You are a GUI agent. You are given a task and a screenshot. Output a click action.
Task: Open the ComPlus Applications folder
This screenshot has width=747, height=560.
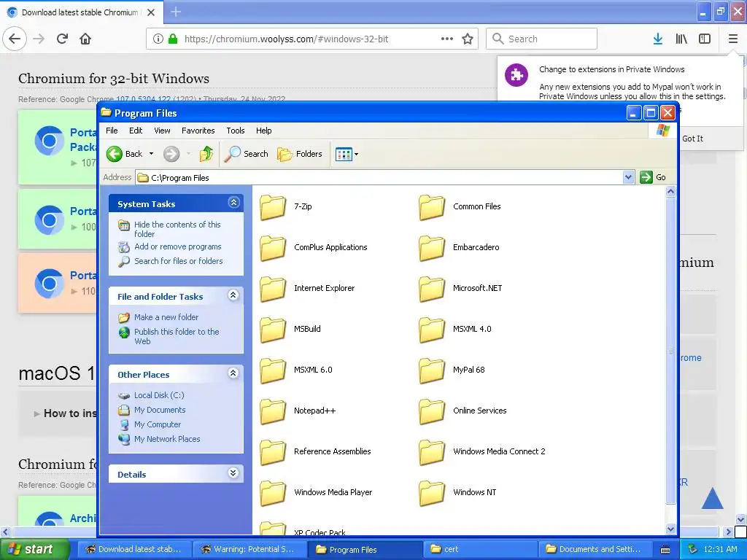click(x=314, y=248)
